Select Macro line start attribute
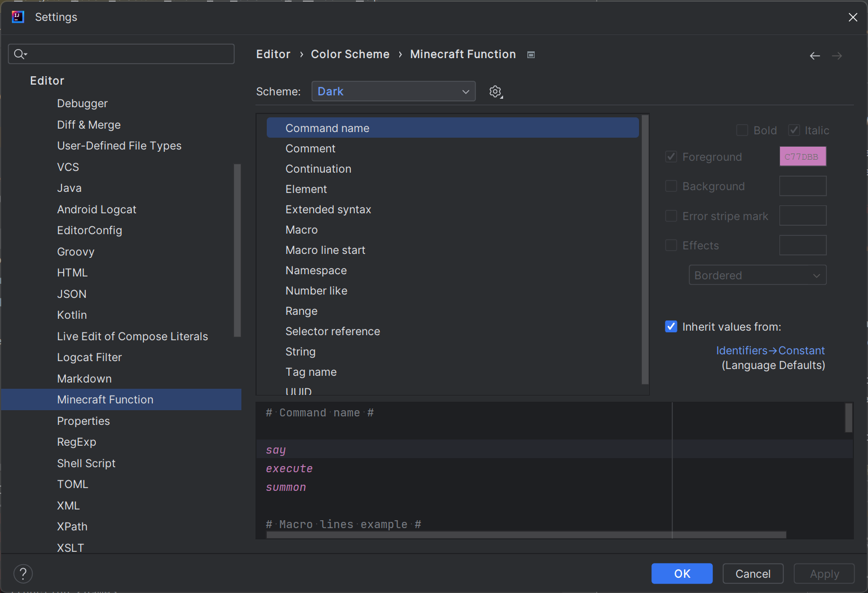This screenshot has height=593, width=868. [452, 250]
